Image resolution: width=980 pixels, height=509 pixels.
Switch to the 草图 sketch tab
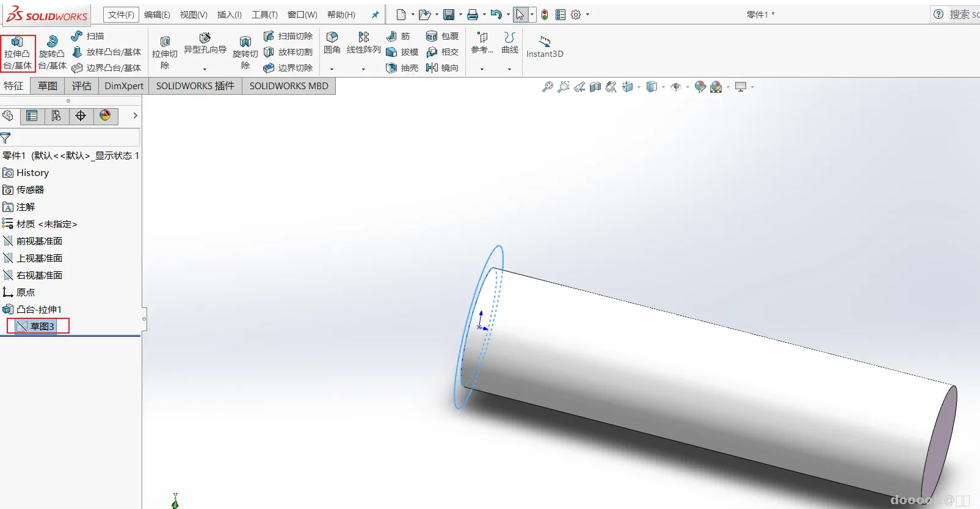point(48,86)
